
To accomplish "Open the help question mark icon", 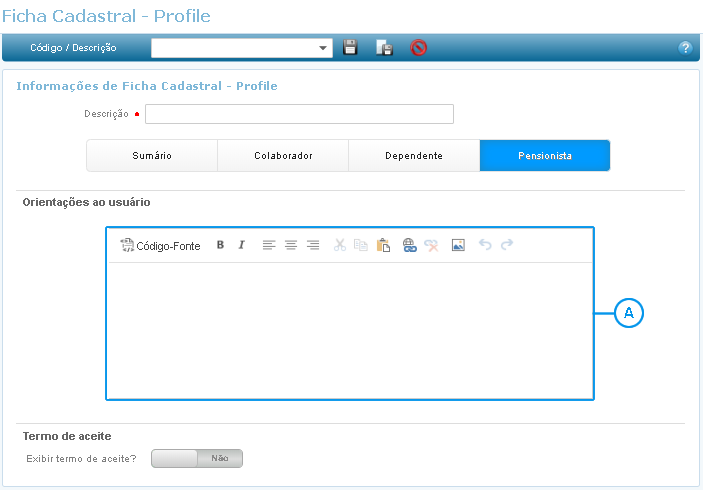I will pos(685,47).
